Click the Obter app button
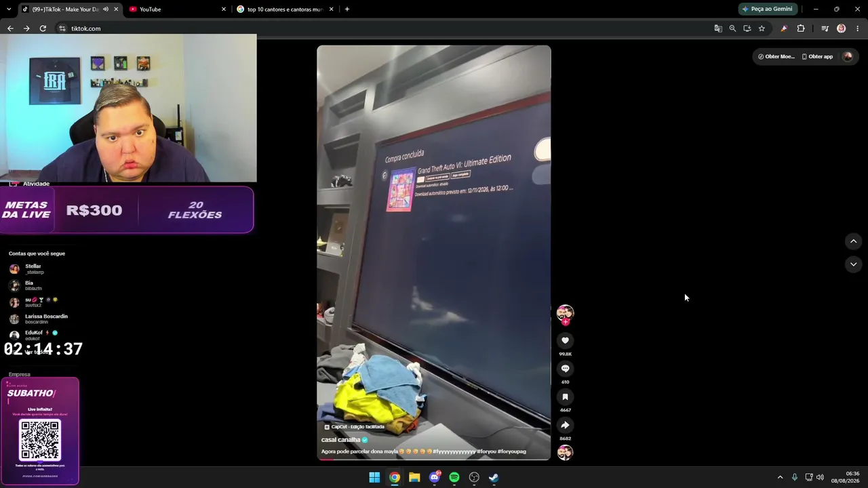868x488 pixels. point(817,56)
